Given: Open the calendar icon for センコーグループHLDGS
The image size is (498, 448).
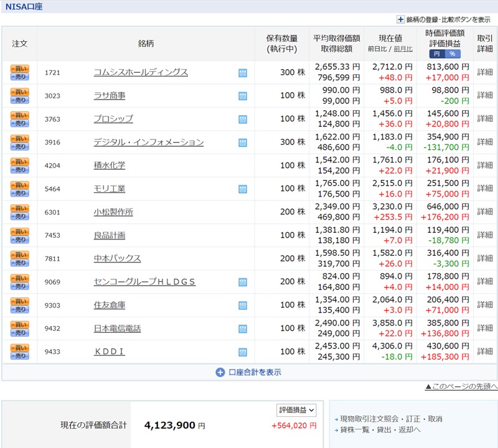Looking at the screenshot, I should tap(243, 282).
